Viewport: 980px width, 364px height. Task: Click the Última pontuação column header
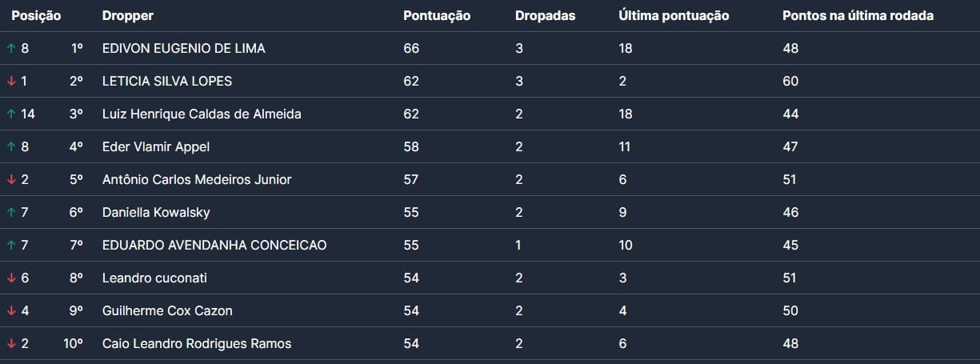pyautogui.click(x=674, y=16)
